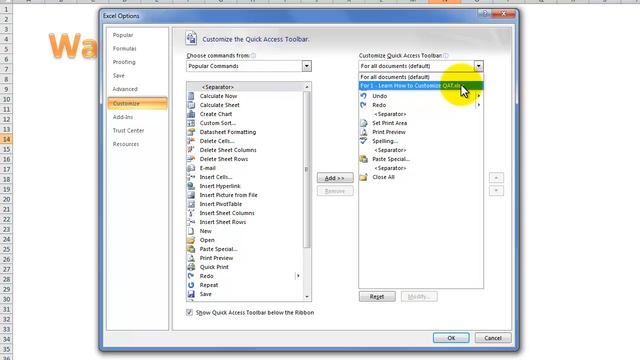Toggle Show Quick Access Toolbar below the Ribbon
The image size is (640, 360).
tap(189, 312)
